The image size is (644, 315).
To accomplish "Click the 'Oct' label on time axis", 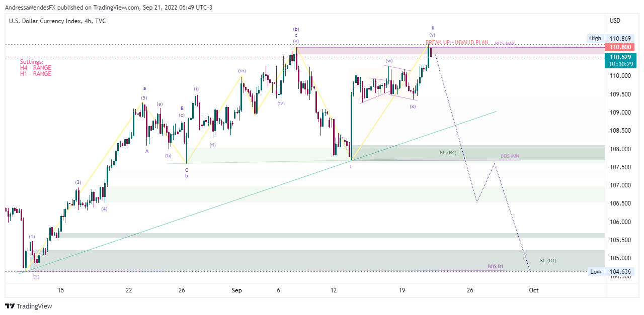I will [x=534, y=290].
